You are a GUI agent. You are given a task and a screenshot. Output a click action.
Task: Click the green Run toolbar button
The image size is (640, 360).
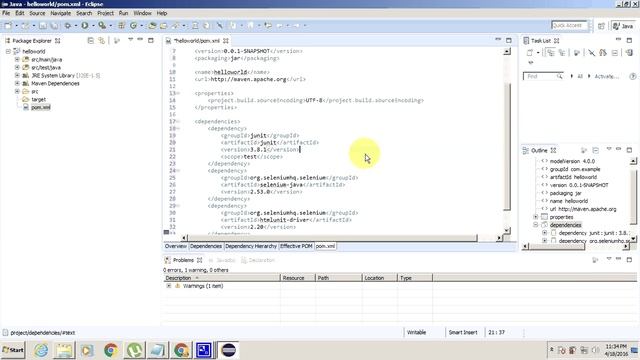click(x=84, y=26)
